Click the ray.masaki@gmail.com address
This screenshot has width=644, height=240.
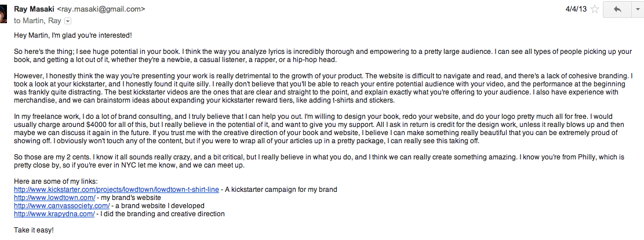[101, 9]
